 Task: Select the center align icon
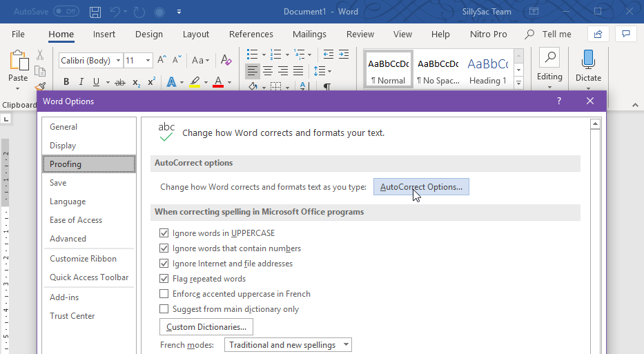[x=267, y=71]
